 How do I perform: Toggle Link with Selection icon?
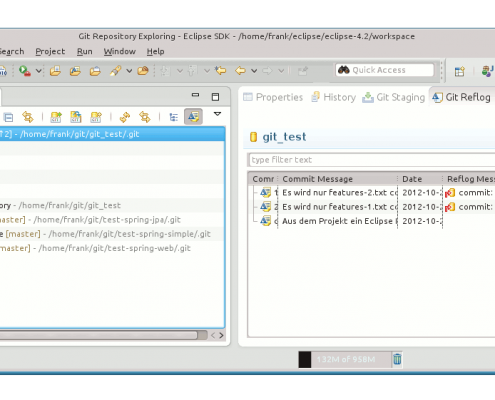(145, 117)
